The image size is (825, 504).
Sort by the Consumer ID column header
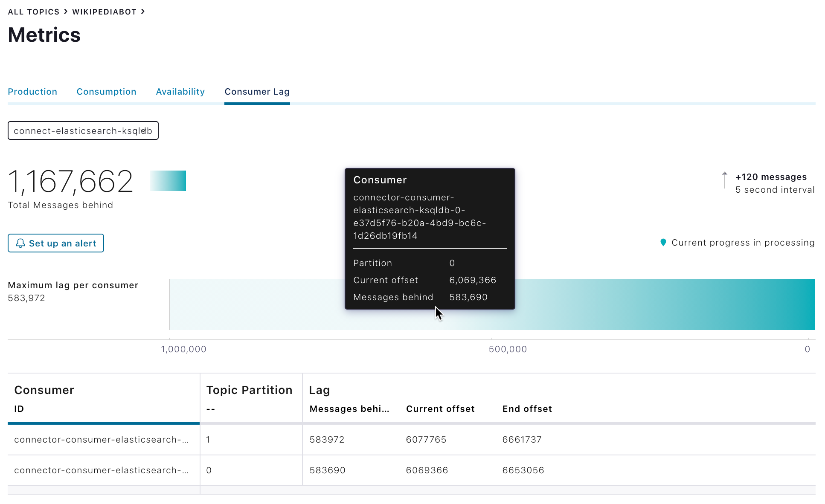click(x=19, y=408)
